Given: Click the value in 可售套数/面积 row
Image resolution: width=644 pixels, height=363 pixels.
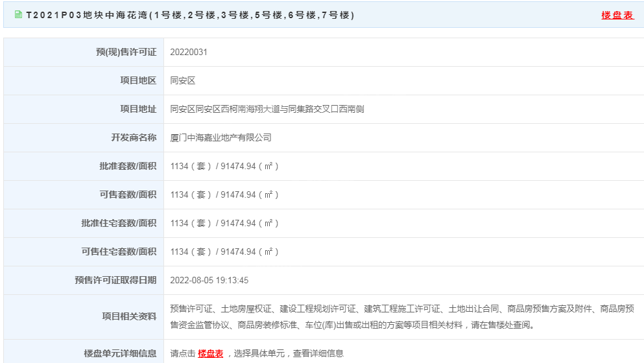Looking at the screenshot, I should (224, 194).
